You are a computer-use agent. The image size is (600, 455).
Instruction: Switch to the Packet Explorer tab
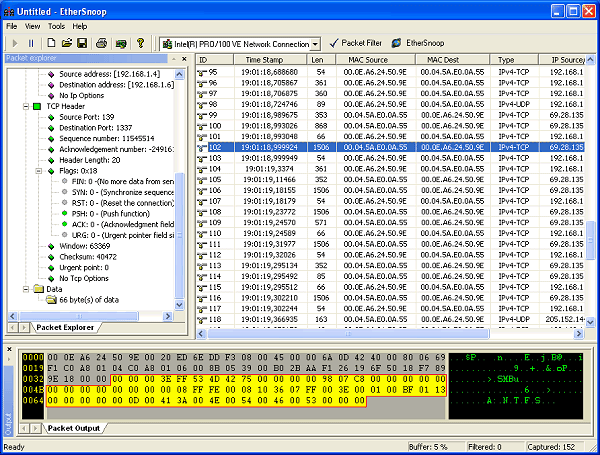[x=63, y=327]
